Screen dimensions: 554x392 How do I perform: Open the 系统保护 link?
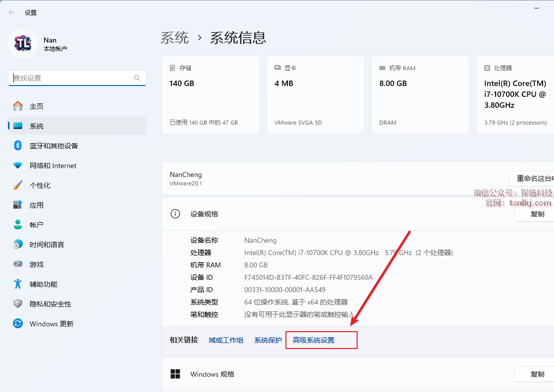click(268, 340)
